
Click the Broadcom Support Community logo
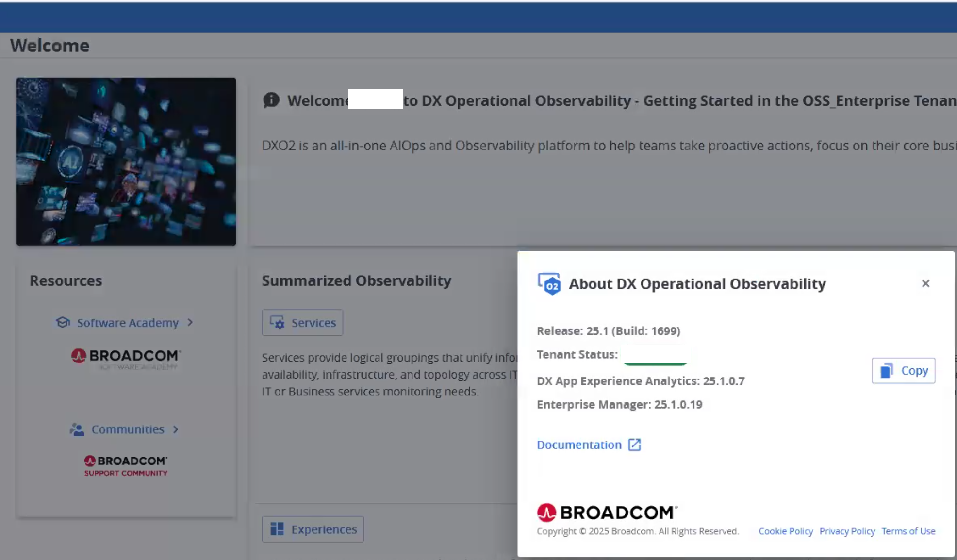point(126,465)
